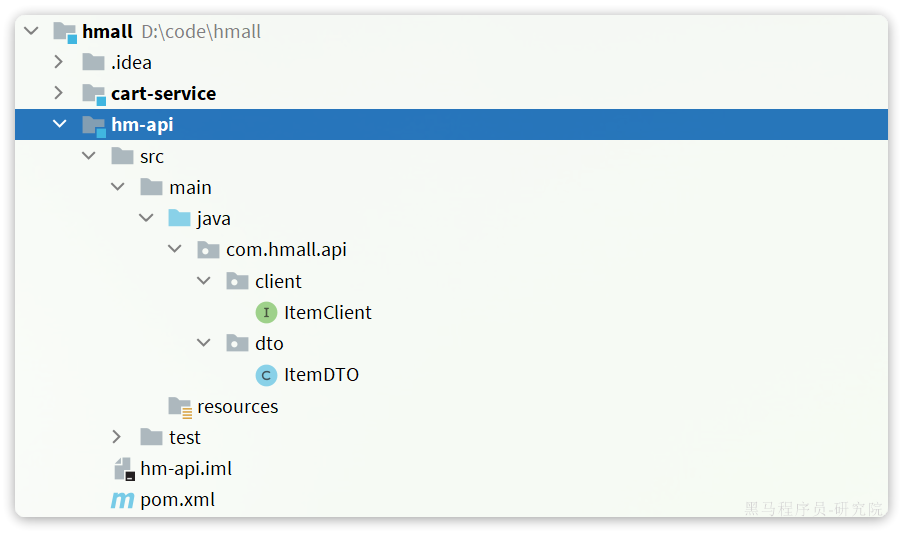Expand the .idea folder
The height and width of the screenshot is (534, 903).
[59, 62]
